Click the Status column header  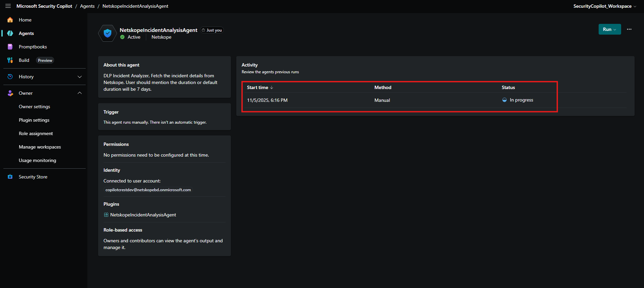[x=508, y=87]
